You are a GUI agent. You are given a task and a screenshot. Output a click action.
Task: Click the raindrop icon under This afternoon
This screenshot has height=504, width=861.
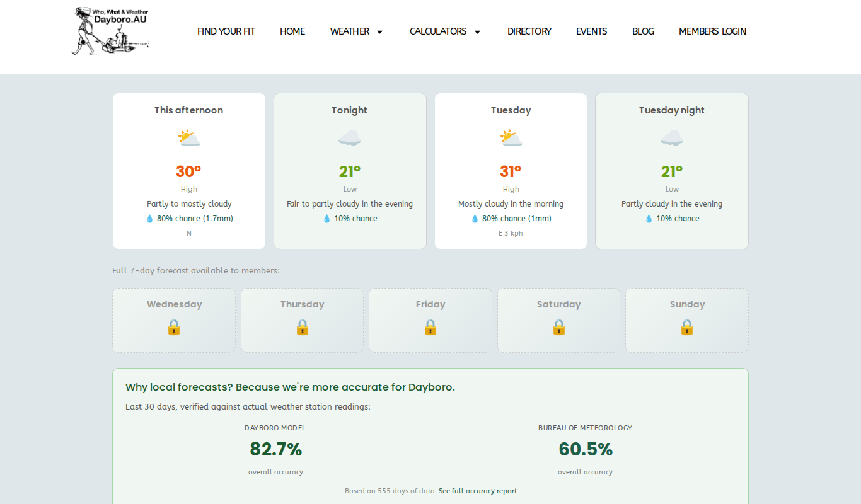[150, 219]
